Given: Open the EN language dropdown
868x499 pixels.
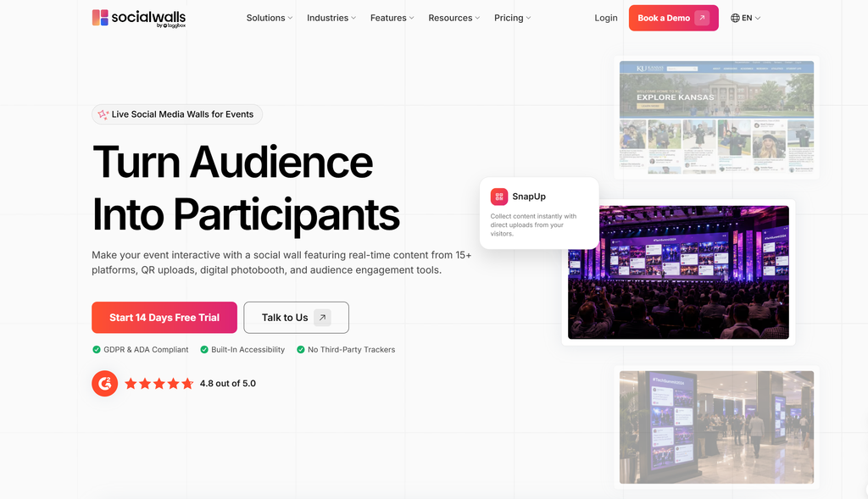Looking at the screenshot, I should point(746,18).
